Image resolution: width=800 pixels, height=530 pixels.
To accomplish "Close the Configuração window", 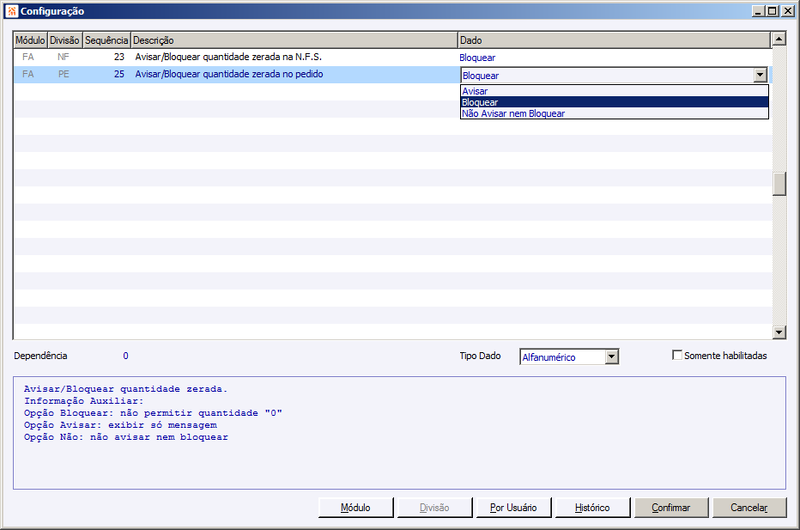I will point(788,11).
